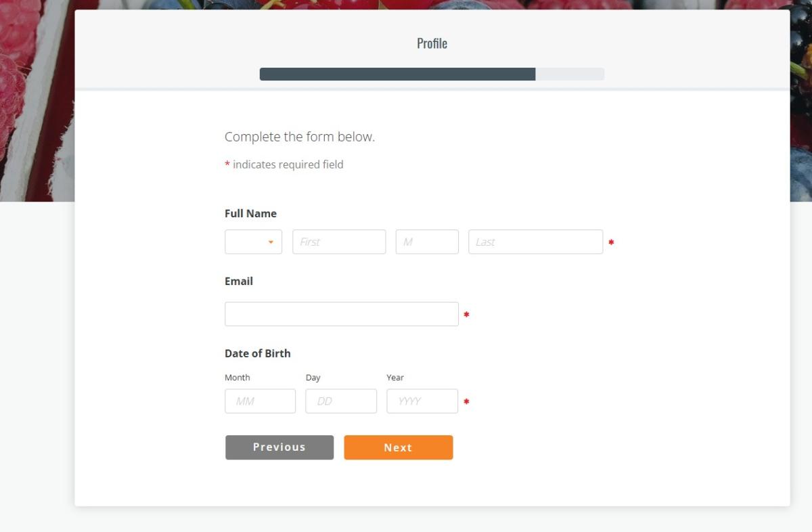Focus the Last name input field
This screenshot has height=532, width=812.
(535, 242)
